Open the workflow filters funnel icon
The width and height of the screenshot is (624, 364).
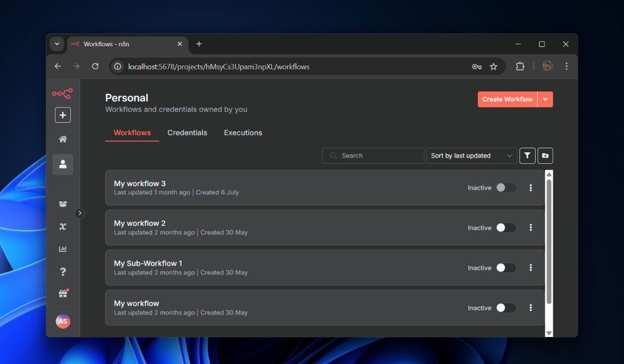tap(527, 155)
